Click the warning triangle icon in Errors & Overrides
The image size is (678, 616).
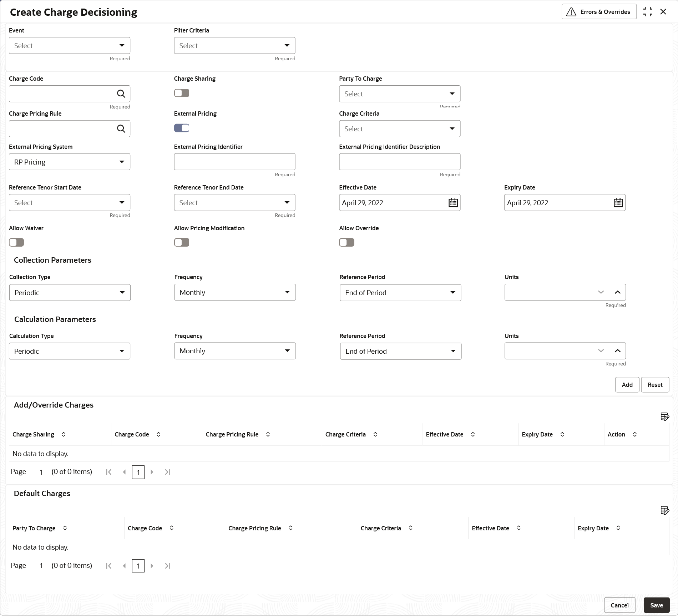(571, 12)
